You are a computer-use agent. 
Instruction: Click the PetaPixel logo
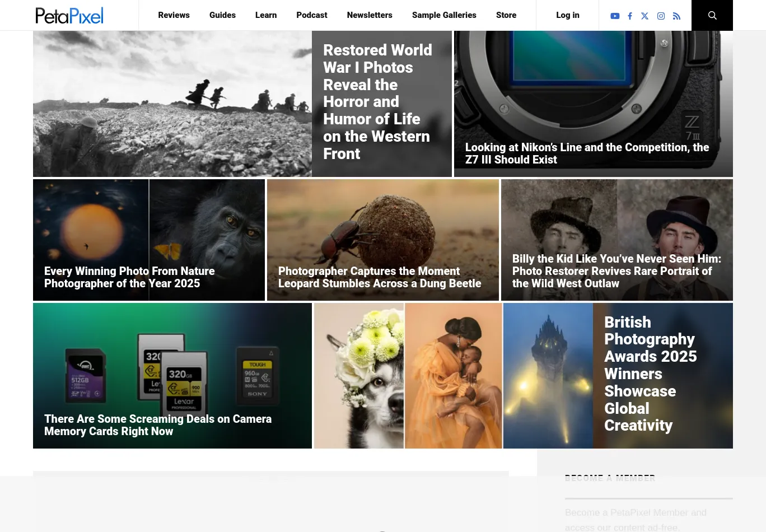[x=69, y=15]
